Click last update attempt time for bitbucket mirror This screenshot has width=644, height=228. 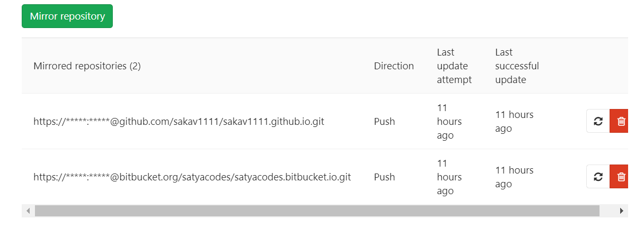tap(449, 177)
